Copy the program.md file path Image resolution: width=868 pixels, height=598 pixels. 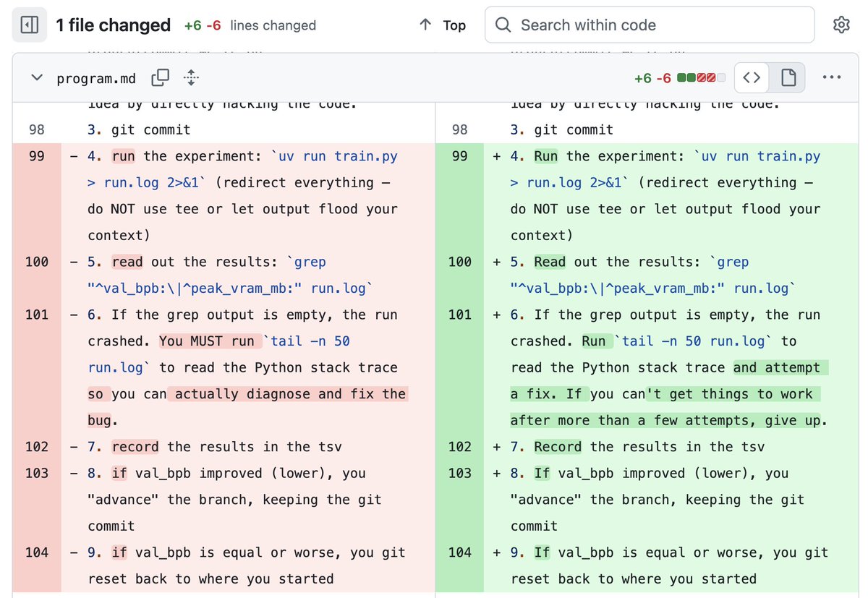(x=160, y=77)
